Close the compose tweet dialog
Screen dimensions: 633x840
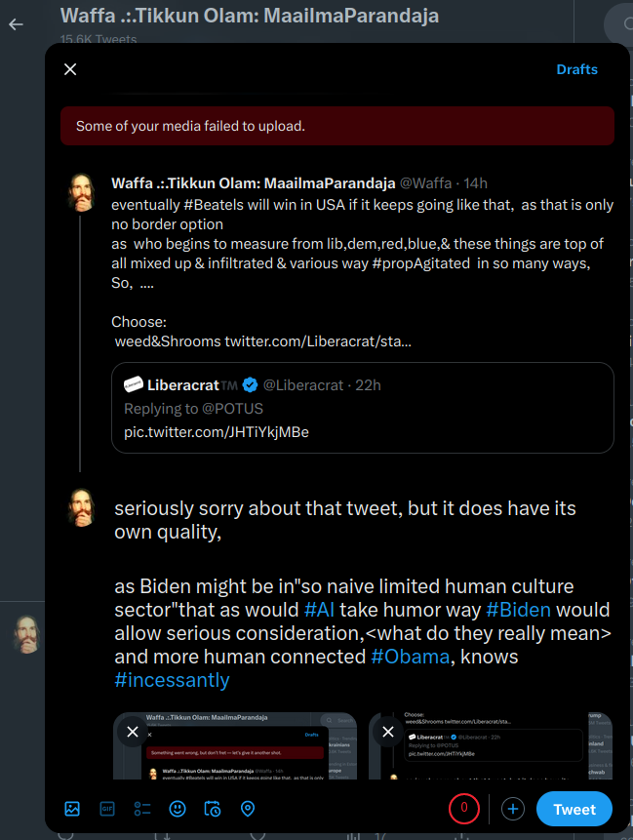point(70,69)
